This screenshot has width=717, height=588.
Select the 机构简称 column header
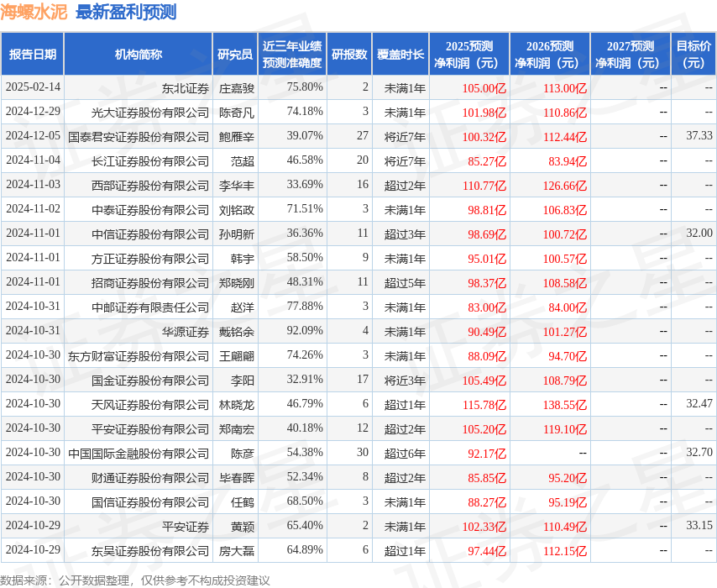point(138,54)
